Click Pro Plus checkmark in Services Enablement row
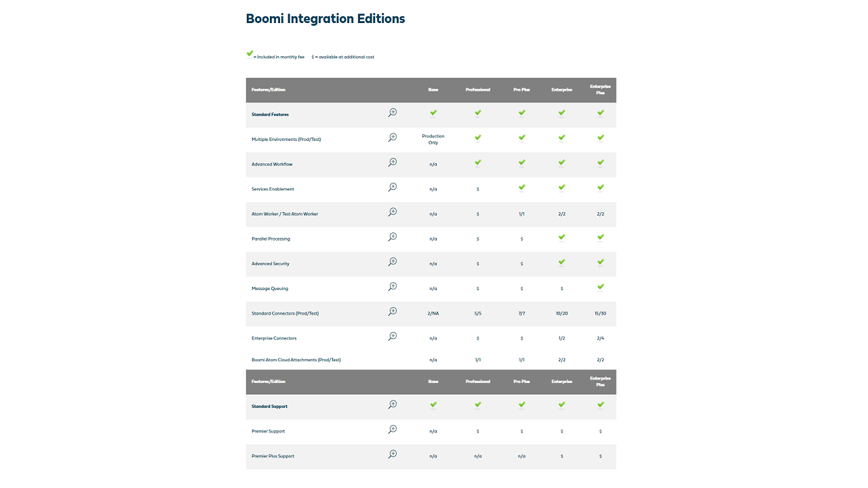 point(522,188)
